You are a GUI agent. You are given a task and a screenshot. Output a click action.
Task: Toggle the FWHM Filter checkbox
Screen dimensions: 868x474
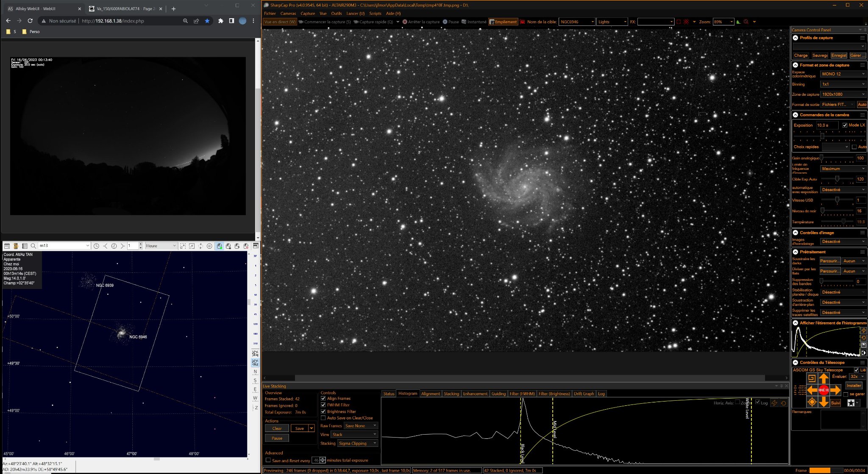point(323,405)
